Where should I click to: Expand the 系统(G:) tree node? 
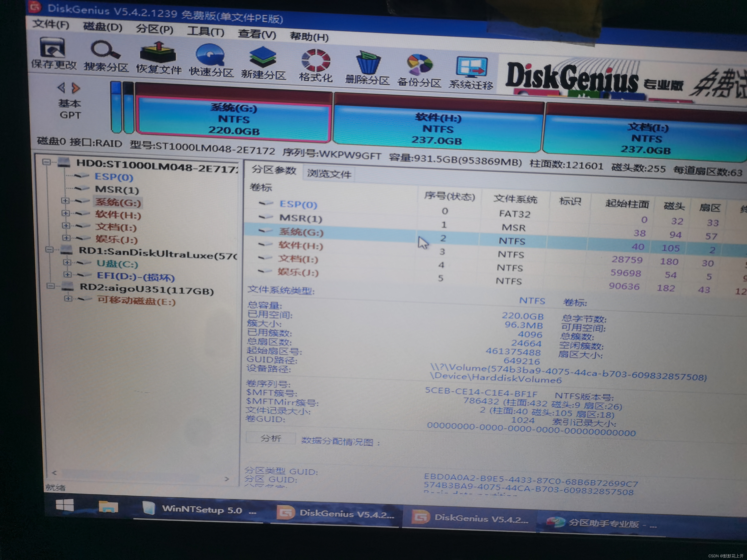tap(65, 201)
